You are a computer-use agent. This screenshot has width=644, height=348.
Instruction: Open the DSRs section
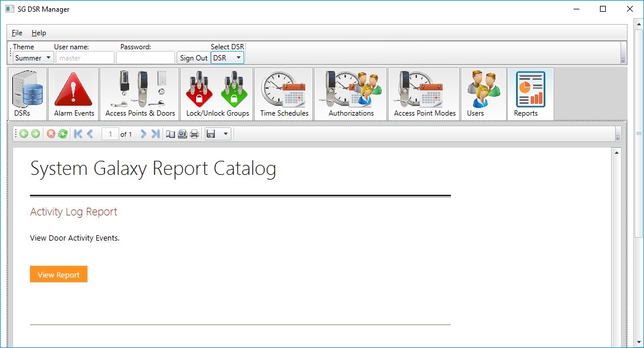pos(28,94)
